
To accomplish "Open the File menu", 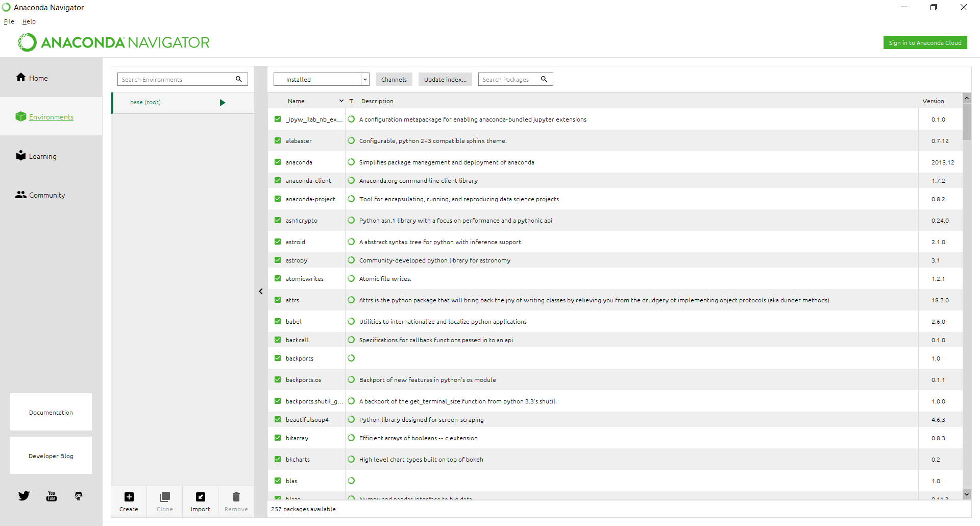I will (x=9, y=21).
